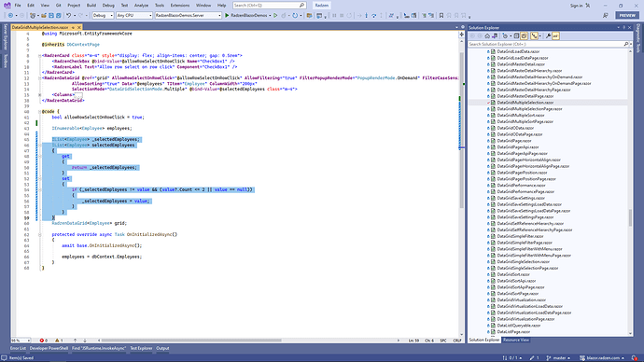This screenshot has height=362, width=644.
Task: Click the navigate up arrow in editor footer
Action: pos(75,341)
